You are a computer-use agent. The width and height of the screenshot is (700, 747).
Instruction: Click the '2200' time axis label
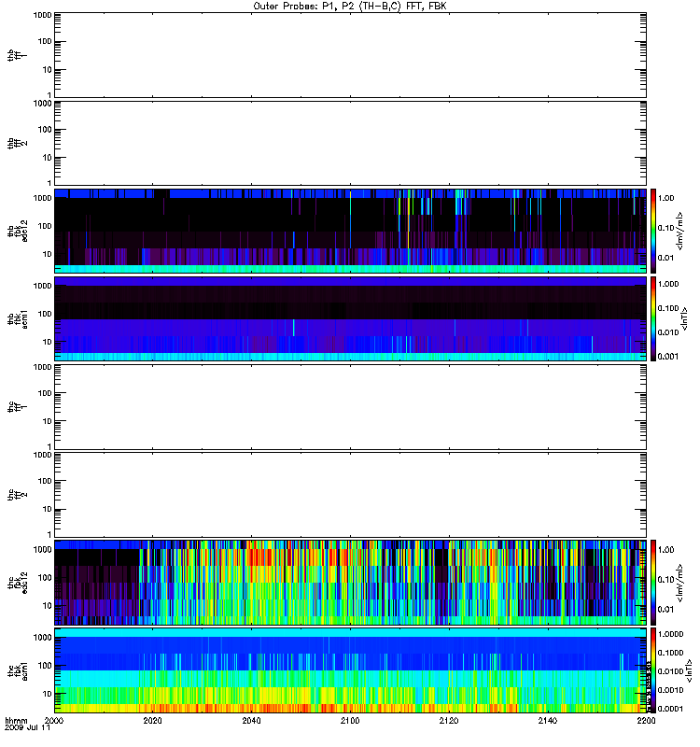646,720
